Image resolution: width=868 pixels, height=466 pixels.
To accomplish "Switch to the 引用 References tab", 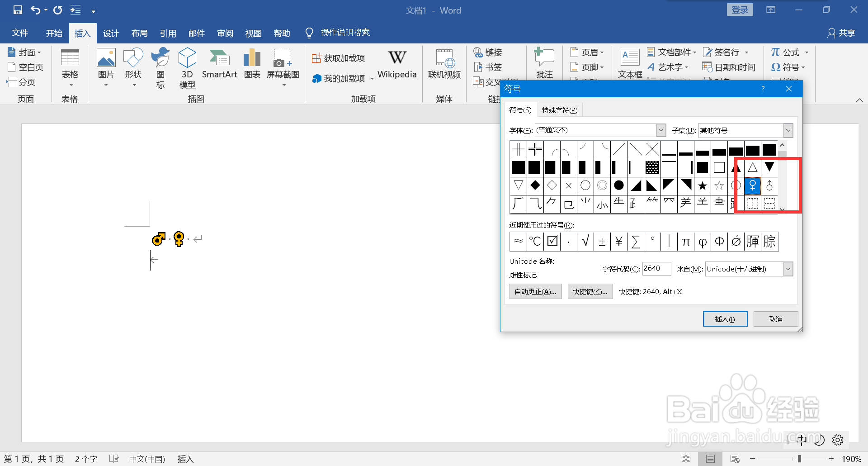I will pos(168,33).
